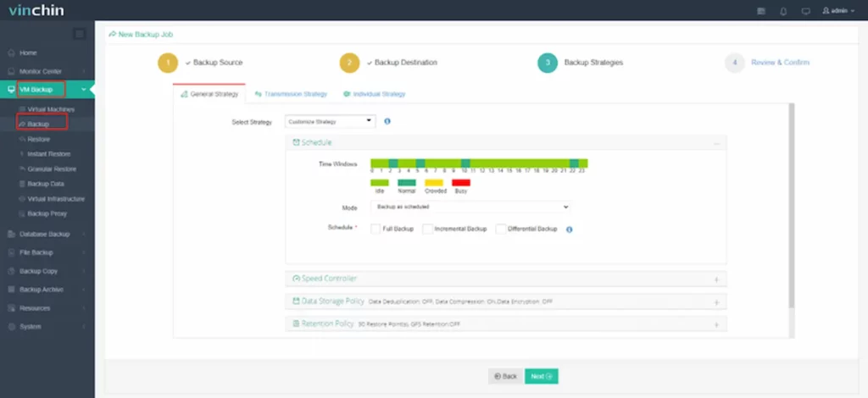Enable the Incremental Backup checkbox

click(427, 229)
